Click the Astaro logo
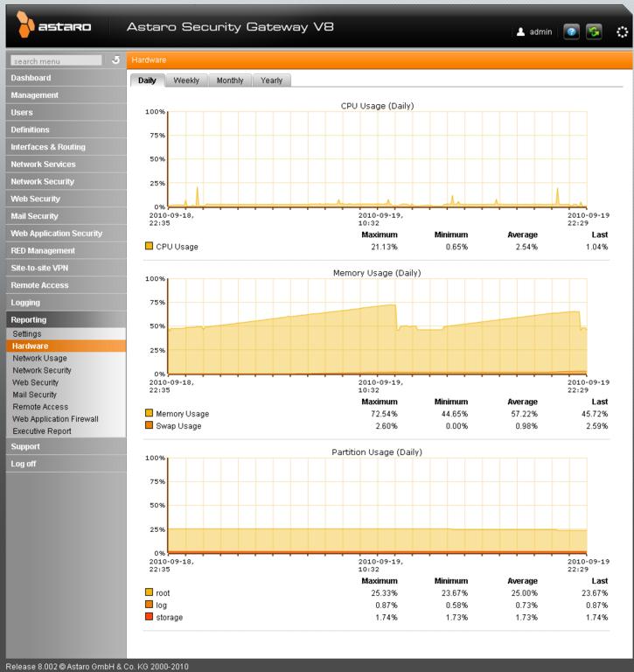This screenshot has height=672, width=634. pos(53,24)
